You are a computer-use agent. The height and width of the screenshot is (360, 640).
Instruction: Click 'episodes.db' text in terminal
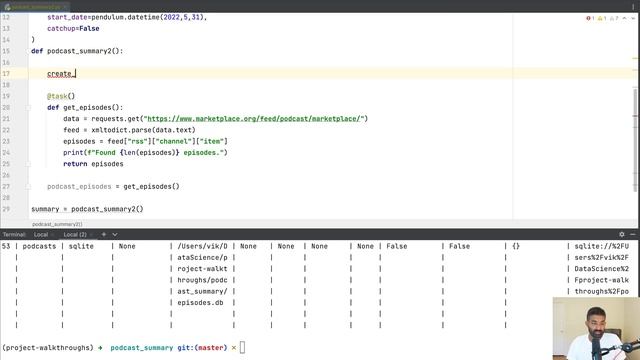200,303
